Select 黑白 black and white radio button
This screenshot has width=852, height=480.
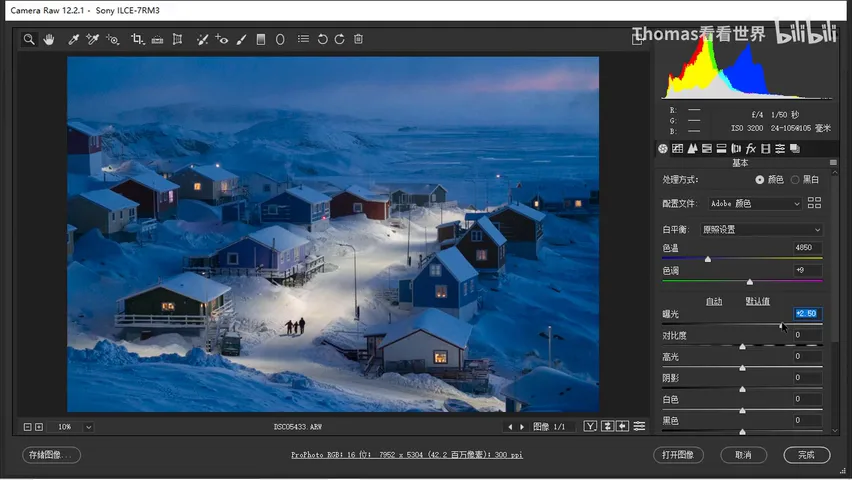795,179
